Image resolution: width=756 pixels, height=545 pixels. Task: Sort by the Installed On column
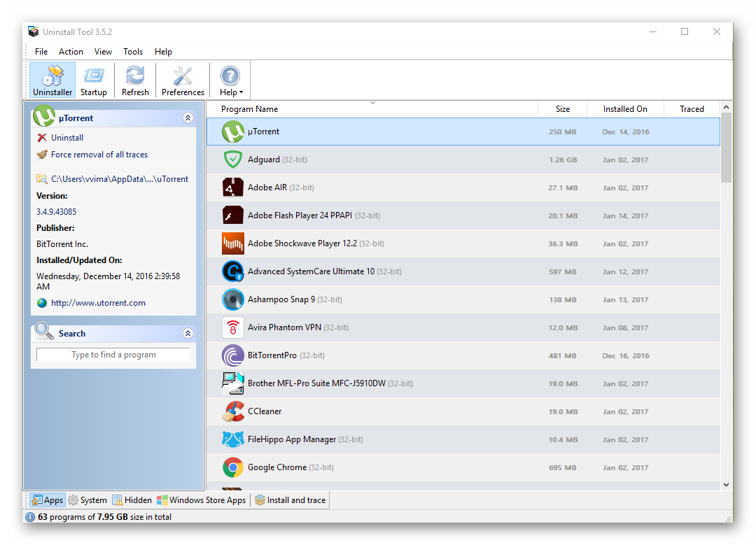[625, 109]
